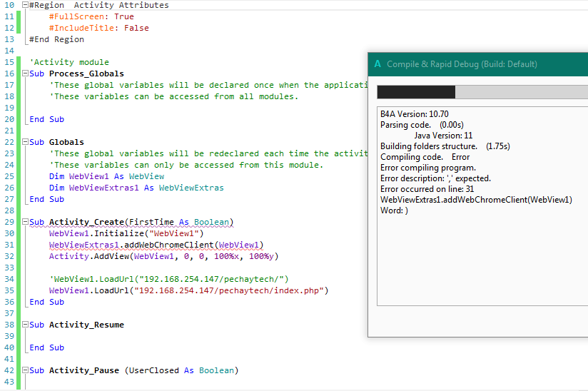Click the B4A icon in the dialog title

377,64
